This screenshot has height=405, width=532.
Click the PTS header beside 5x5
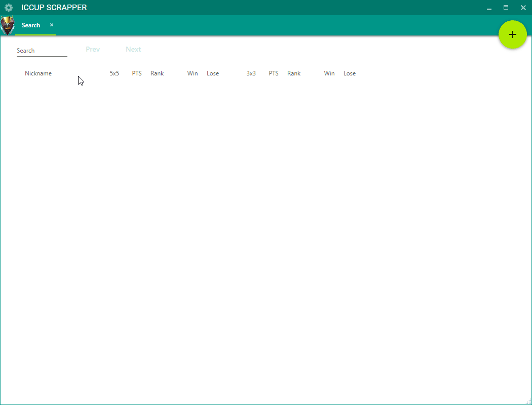pos(137,73)
